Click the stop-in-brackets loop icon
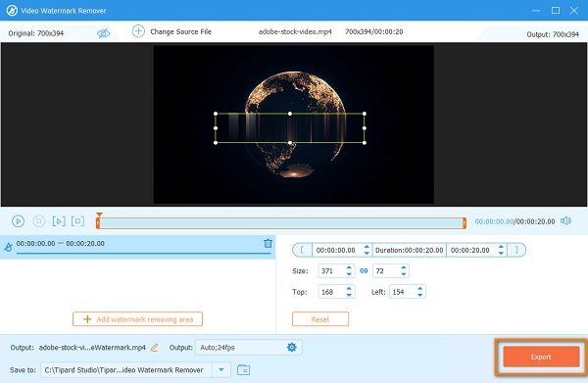 77,221
